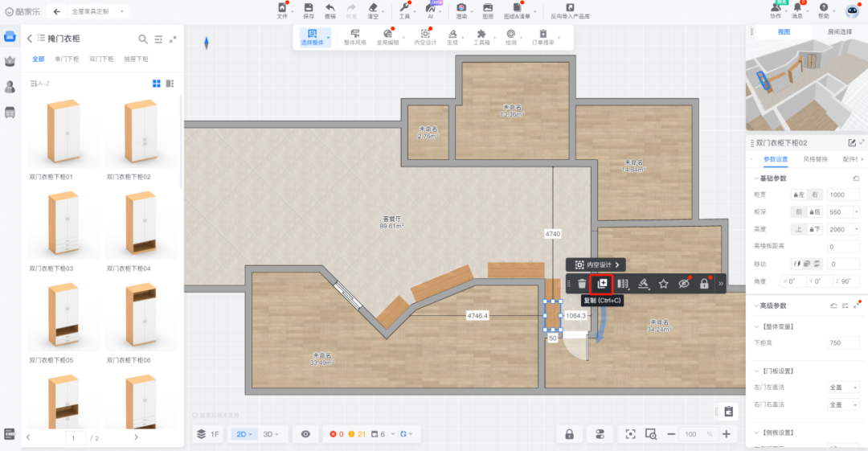Click the 整体风格 paint roller icon
Screen dimensions: 868x451
point(354,34)
